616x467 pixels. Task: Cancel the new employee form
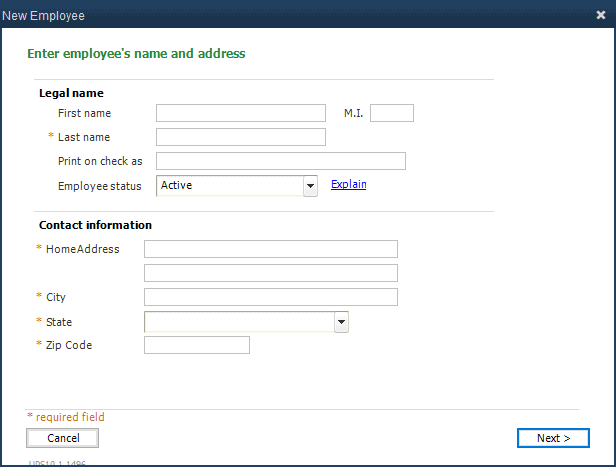[62, 438]
